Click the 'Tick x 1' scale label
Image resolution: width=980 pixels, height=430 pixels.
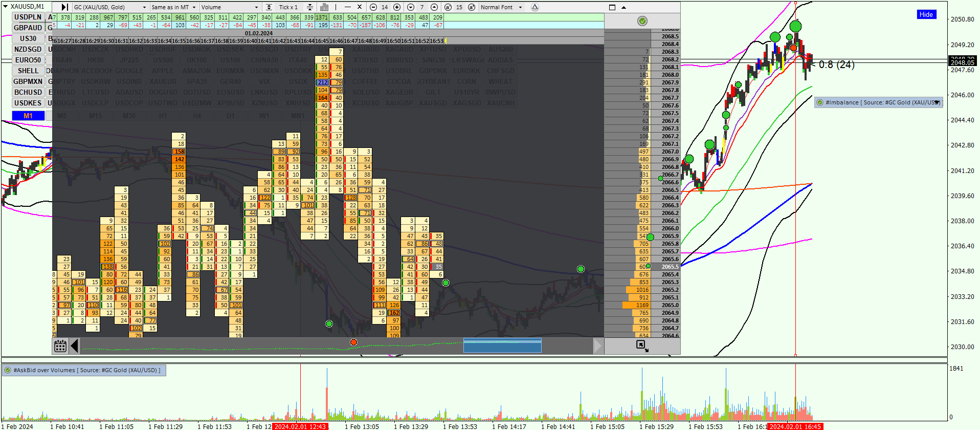(288, 7)
